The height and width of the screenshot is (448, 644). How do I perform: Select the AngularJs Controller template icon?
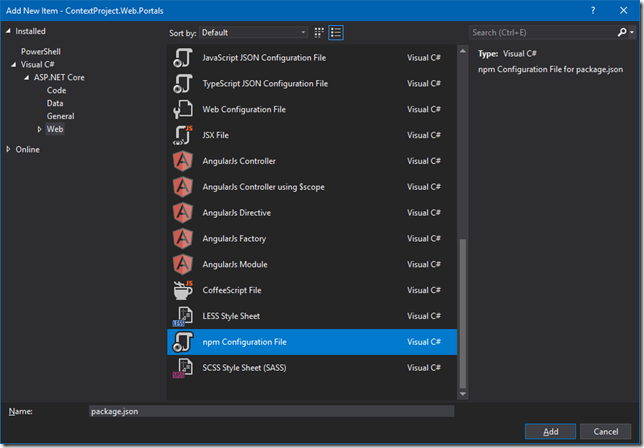(x=183, y=161)
